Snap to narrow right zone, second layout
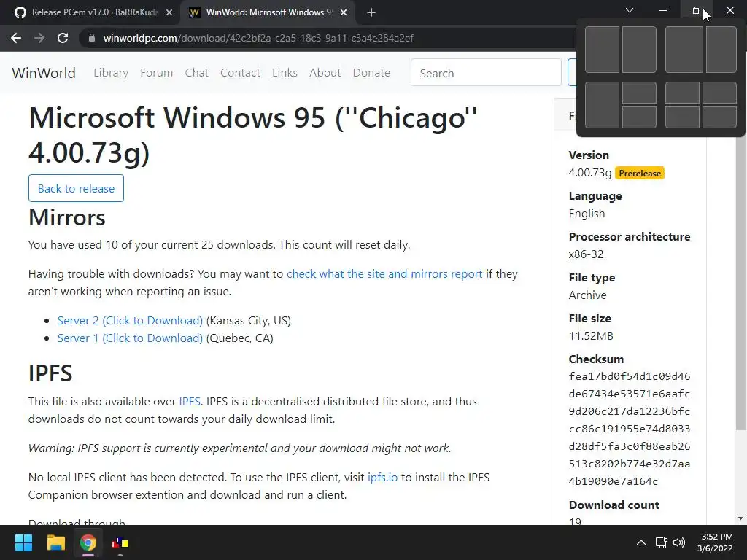 pos(721,50)
